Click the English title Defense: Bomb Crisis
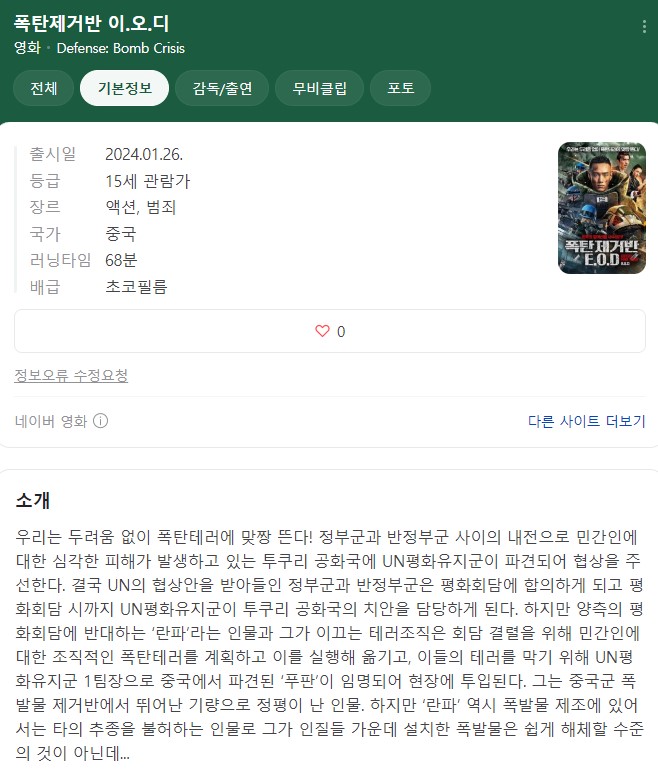658x775 pixels. (x=121, y=48)
